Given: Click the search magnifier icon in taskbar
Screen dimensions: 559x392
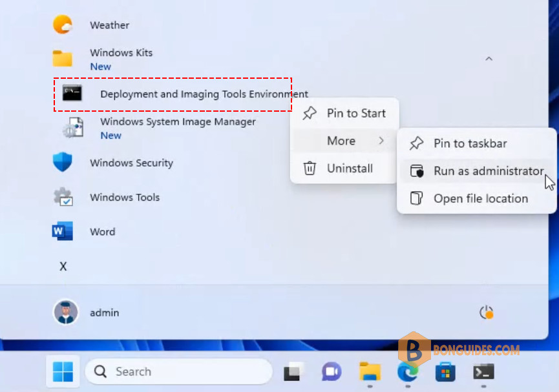Looking at the screenshot, I should tap(100, 371).
